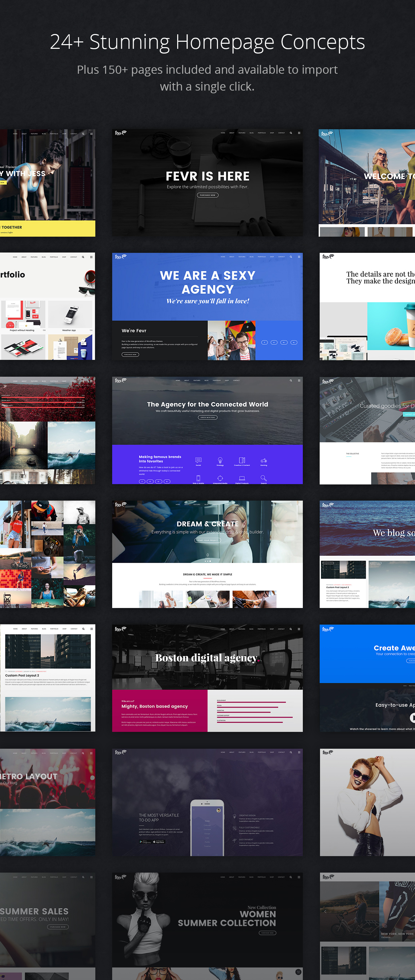The width and height of the screenshot is (415, 980).
Task: Click Google Play badge in To-Do App preview
Action: click(x=145, y=842)
